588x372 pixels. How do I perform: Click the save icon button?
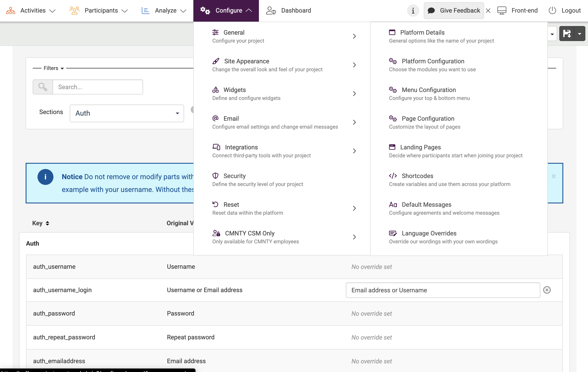point(567,34)
